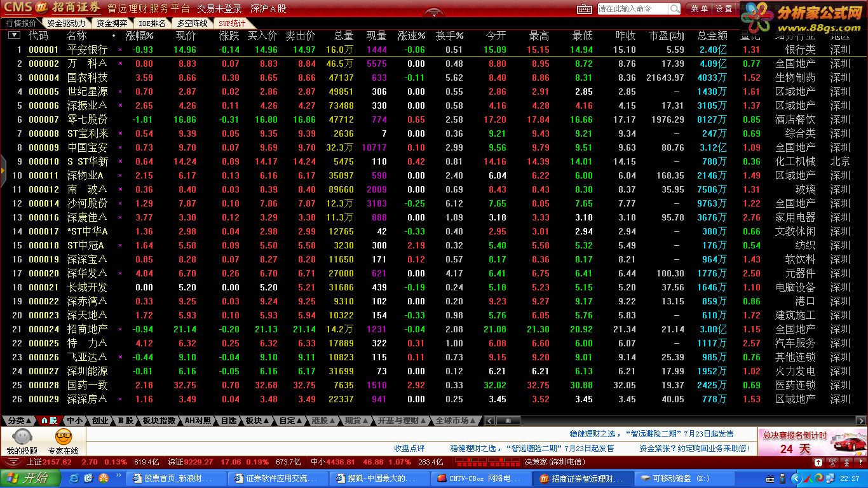Switch to 行情报价 tab

21,23
